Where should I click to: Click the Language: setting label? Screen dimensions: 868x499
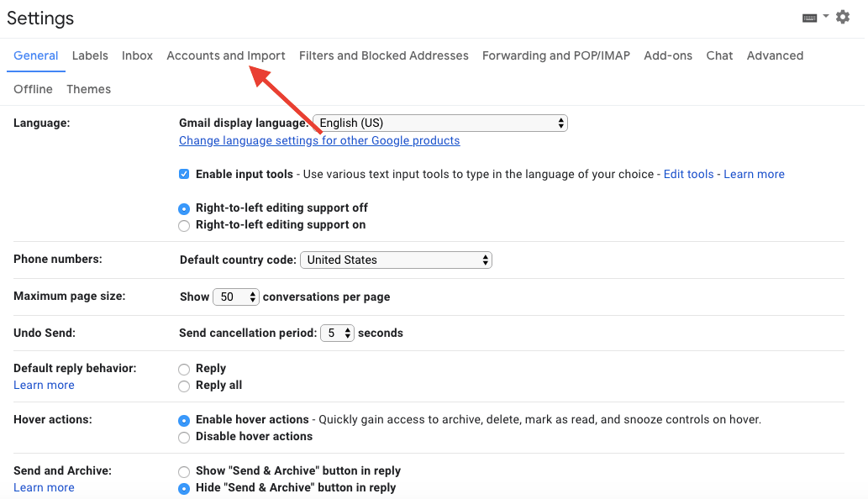[x=41, y=123]
